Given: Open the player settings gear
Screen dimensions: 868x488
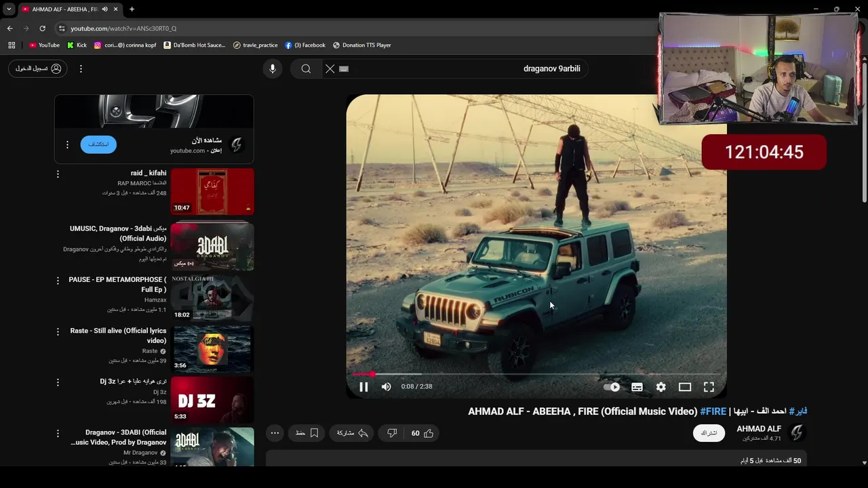Looking at the screenshot, I should (x=660, y=387).
